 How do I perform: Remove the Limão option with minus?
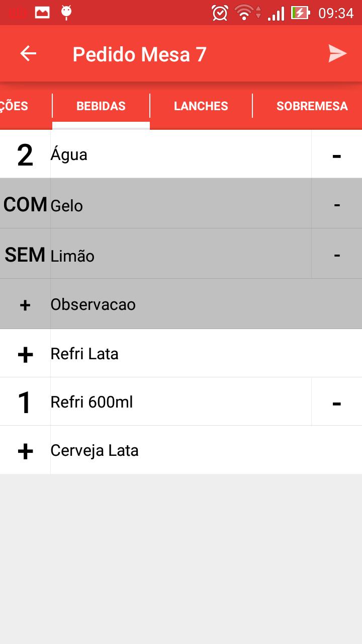click(x=336, y=255)
